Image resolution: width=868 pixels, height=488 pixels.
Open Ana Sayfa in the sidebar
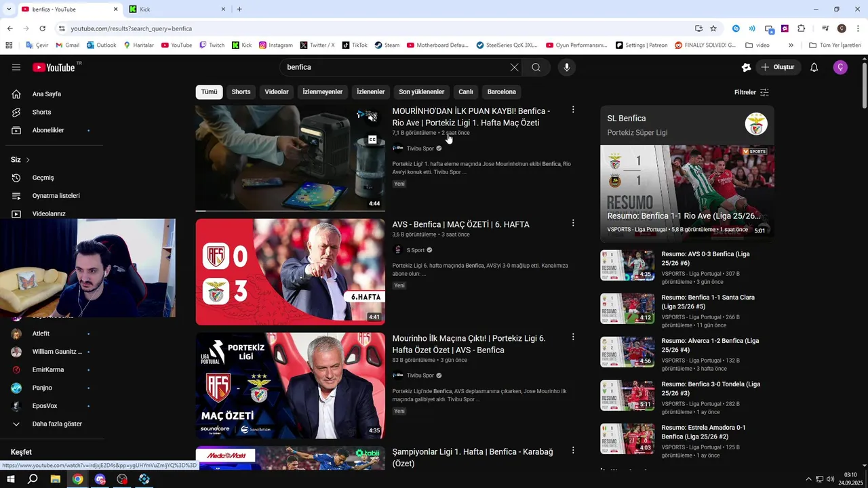click(46, 94)
